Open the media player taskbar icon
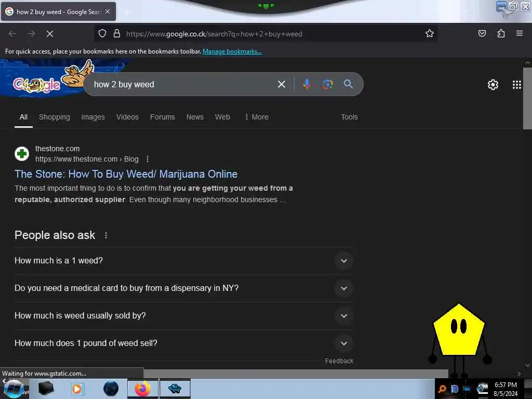The height and width of the screenshot is (399, 532). [77, 389]
